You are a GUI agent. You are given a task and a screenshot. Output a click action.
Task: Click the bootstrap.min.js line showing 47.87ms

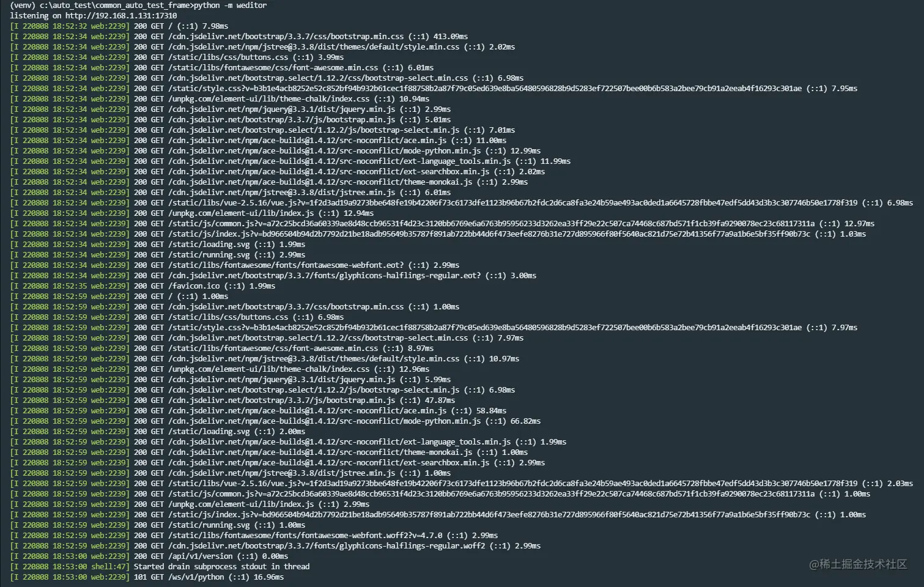232,401
